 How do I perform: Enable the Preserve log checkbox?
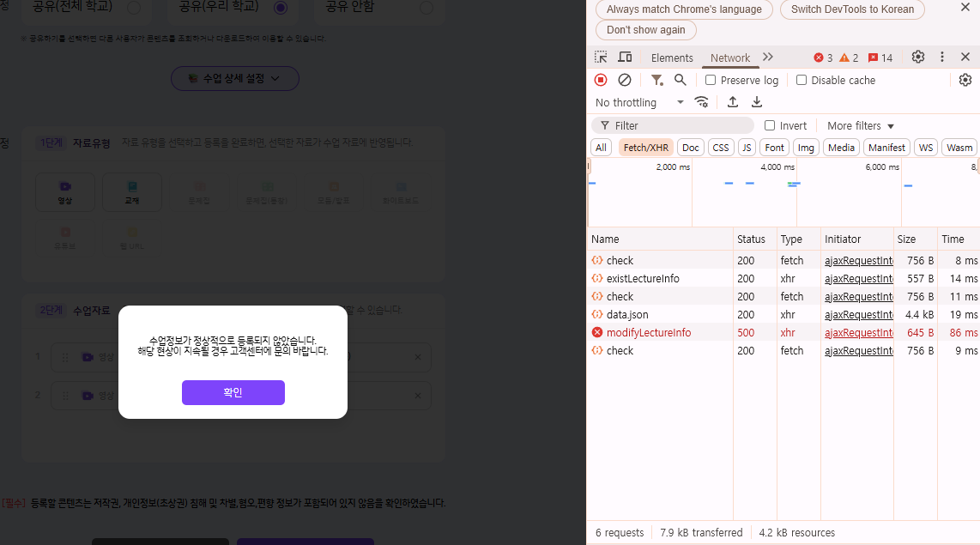(x=711, y=81)
